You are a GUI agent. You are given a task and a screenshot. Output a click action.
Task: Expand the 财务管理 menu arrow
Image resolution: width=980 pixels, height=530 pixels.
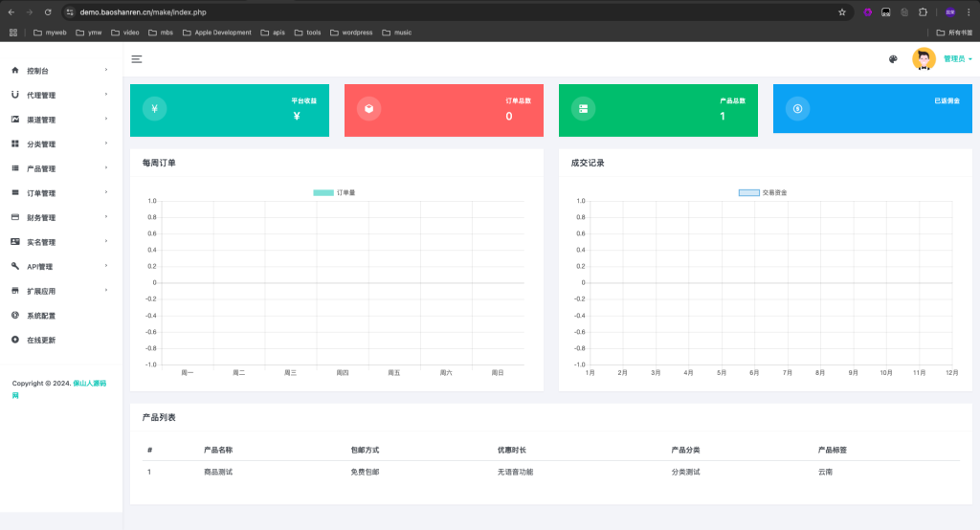click(106, 217)
